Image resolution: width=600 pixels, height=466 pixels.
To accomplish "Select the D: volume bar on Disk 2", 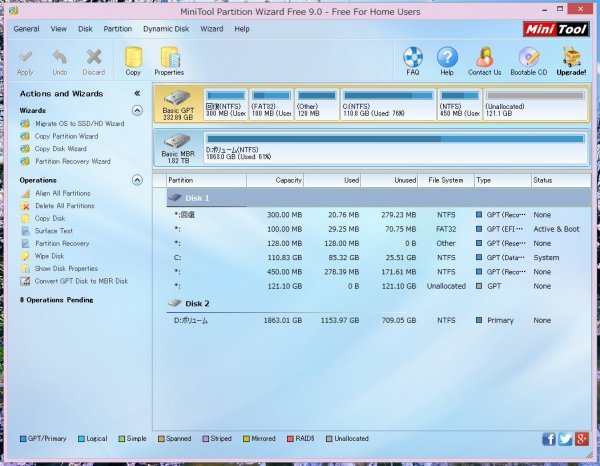I will (395, 148).
